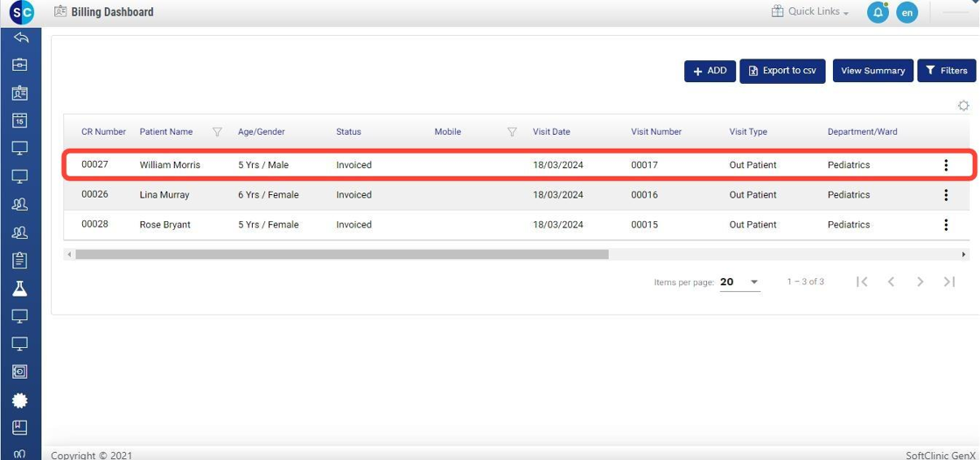Open the View Summary button

(872, 71)
